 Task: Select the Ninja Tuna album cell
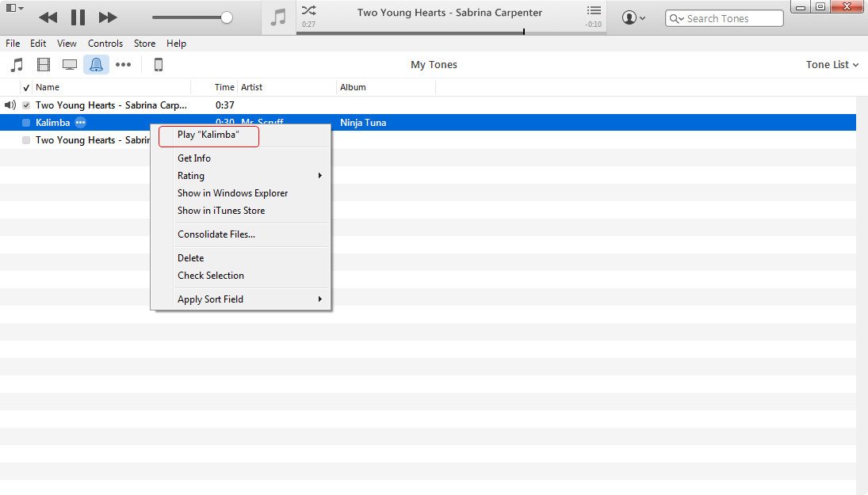pos(363,123)
